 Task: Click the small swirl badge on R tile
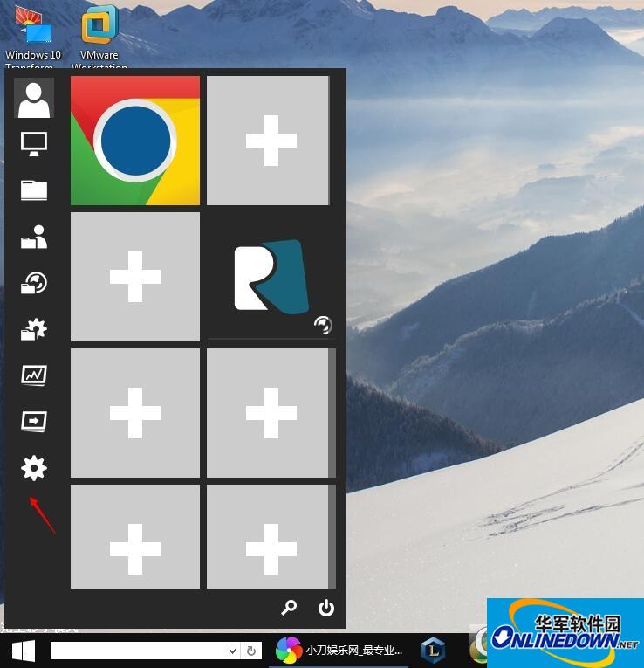(323, 326)
